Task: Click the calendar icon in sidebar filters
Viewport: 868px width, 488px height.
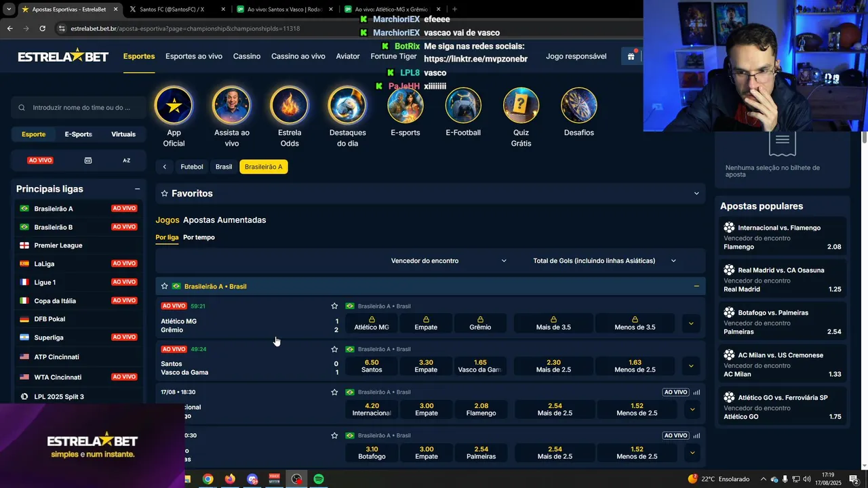Action: [88, 161]
